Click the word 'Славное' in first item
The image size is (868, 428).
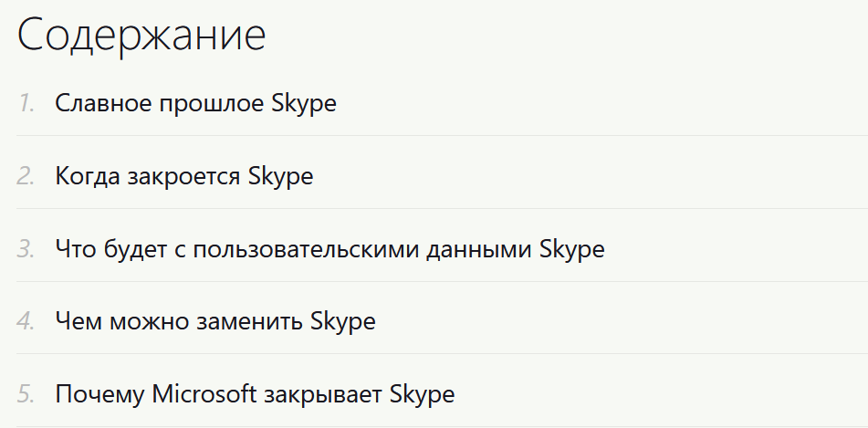tap(103, 103)
